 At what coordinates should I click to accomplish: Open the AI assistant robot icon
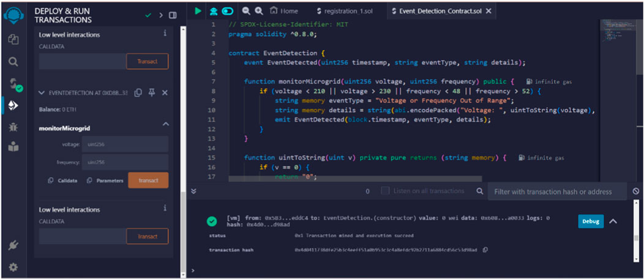pyautogui.click(x=213, y=11)
